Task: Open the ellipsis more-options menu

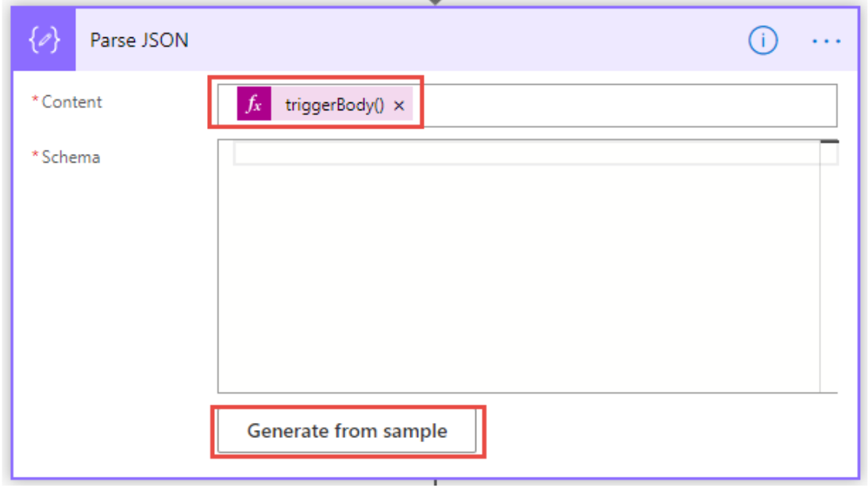Action: pyautogui.click(x=826, y=40)
